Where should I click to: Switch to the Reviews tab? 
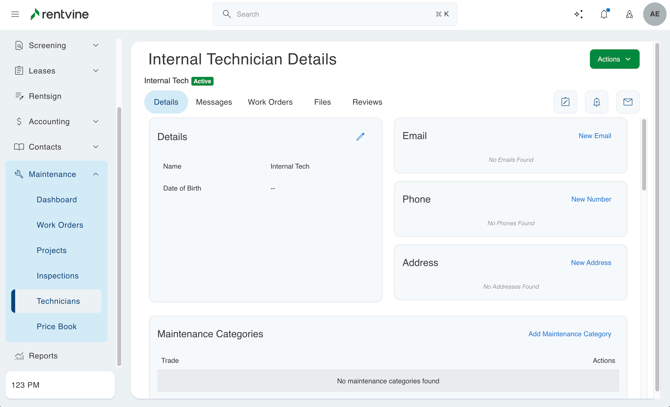tap(367, 102)
